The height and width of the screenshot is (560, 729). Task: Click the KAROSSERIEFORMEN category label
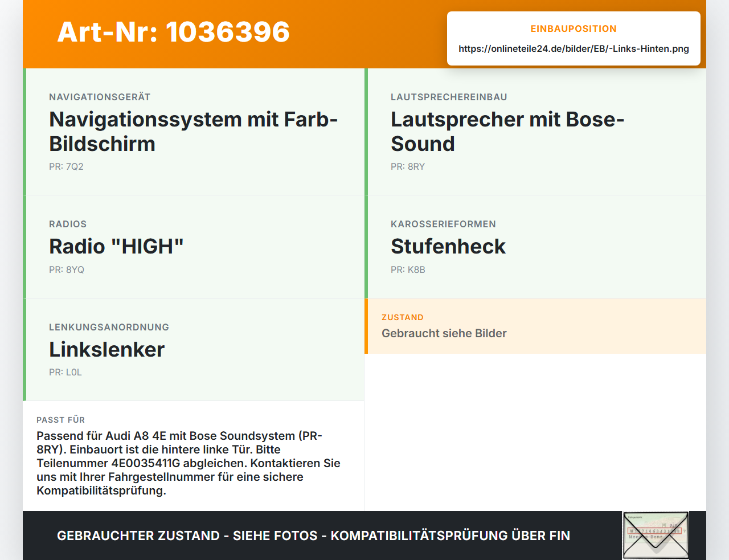coord(443,224)
